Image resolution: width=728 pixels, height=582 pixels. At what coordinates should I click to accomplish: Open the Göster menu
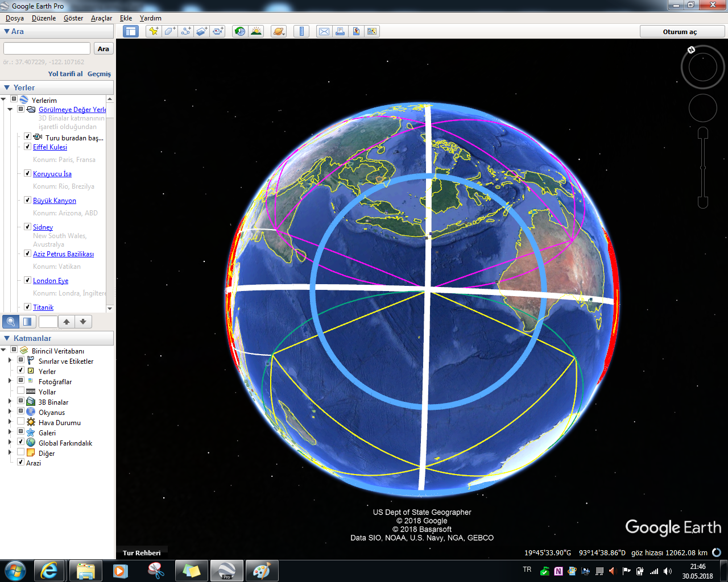pyautogui.click(x=73, y=18)
